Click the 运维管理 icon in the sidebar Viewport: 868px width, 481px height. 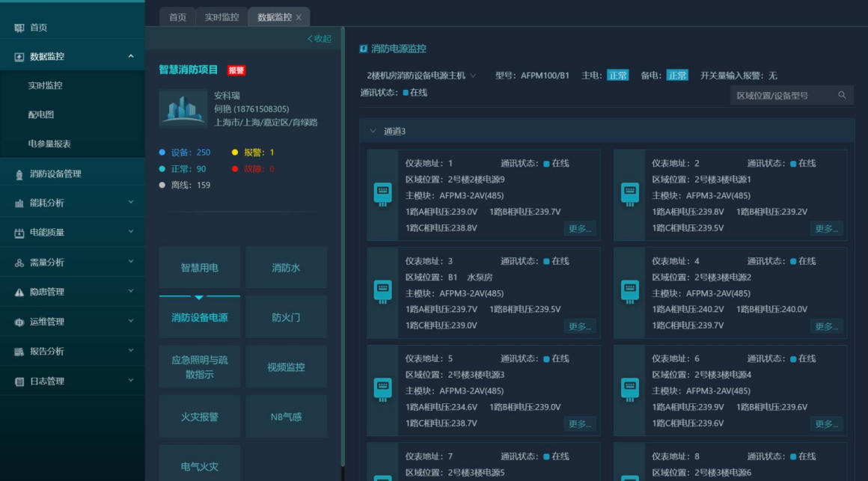[19, 322]
